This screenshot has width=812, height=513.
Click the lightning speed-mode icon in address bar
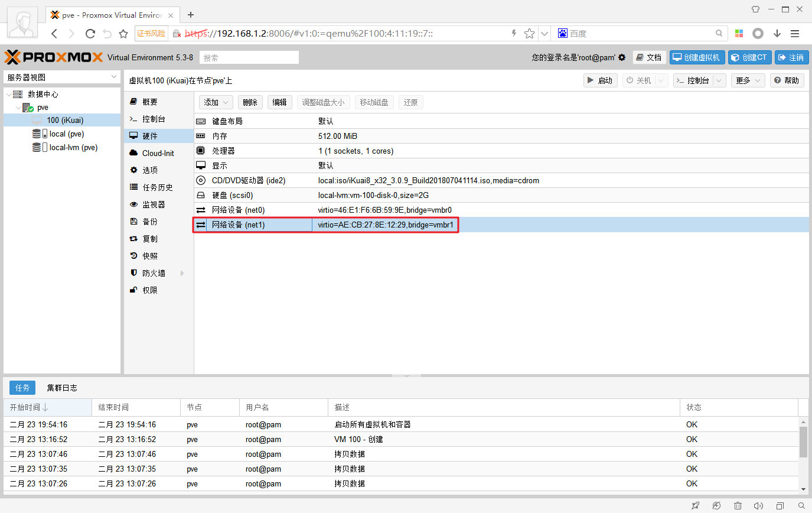point(514,34)
